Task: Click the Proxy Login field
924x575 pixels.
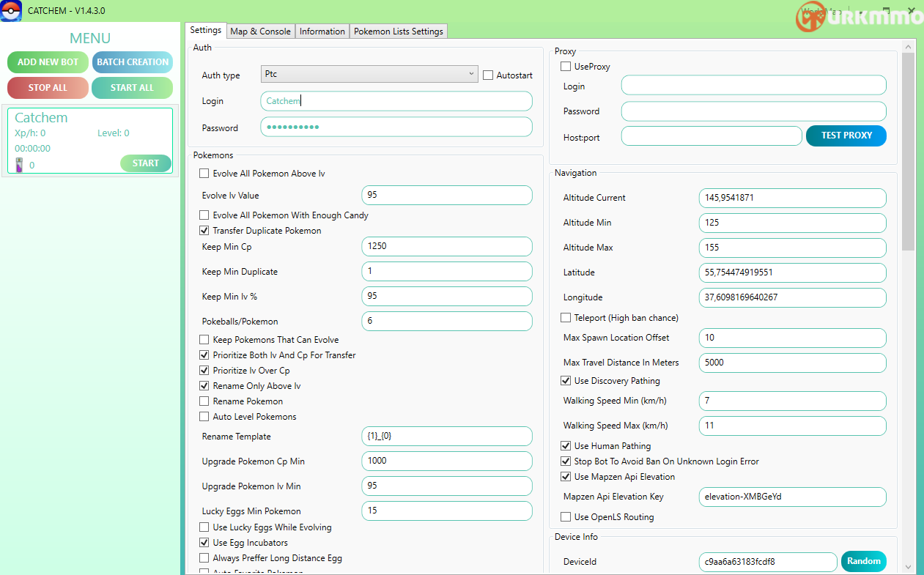Action: (754, 85)
